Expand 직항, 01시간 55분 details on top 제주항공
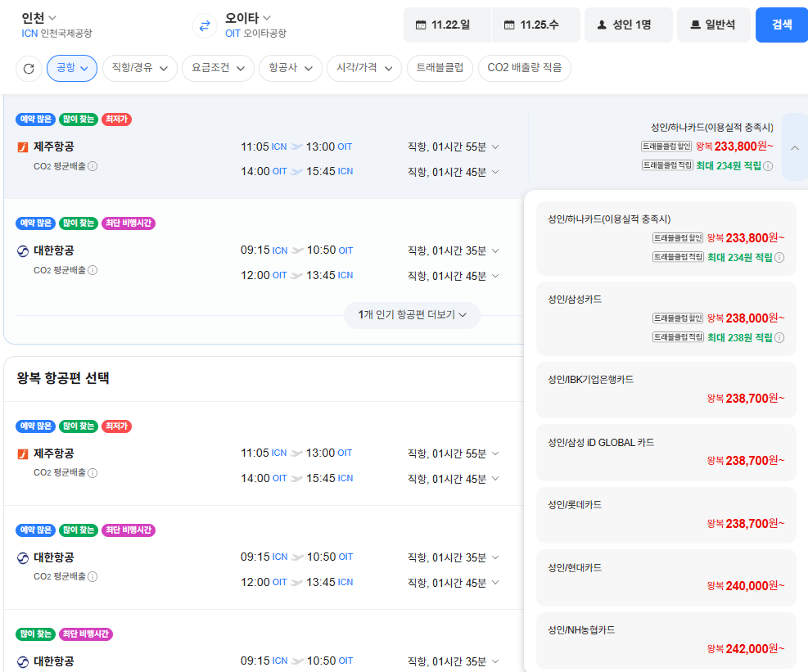 [x=495, y=147]
